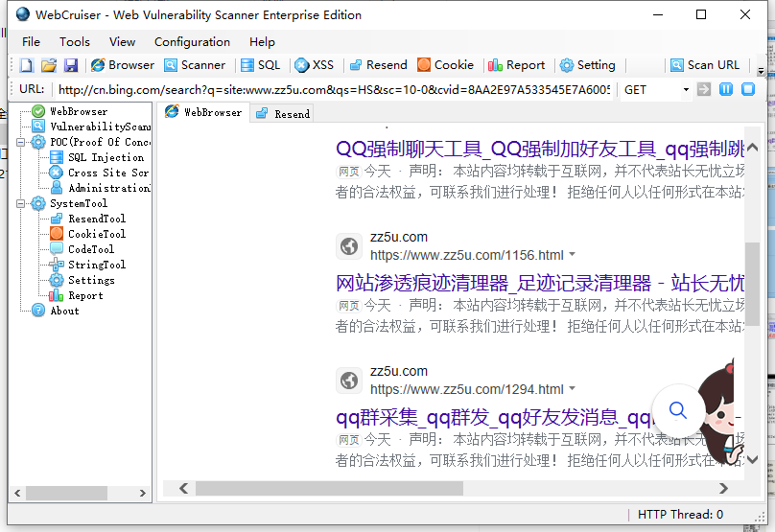Click the Scan URL button
This screenshot has width=775, height=532.
click(x=705, y=65)
